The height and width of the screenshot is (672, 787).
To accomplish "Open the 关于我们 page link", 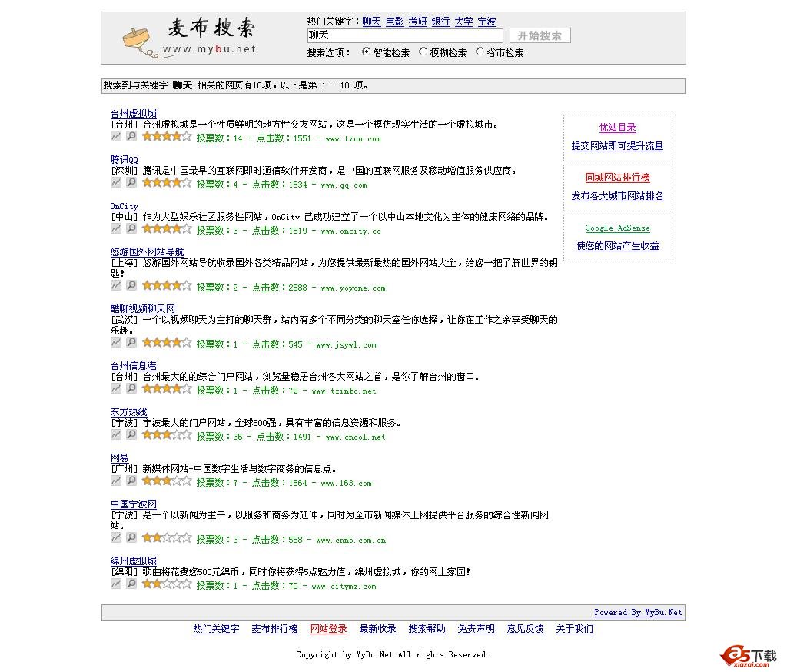I will 574,628.
